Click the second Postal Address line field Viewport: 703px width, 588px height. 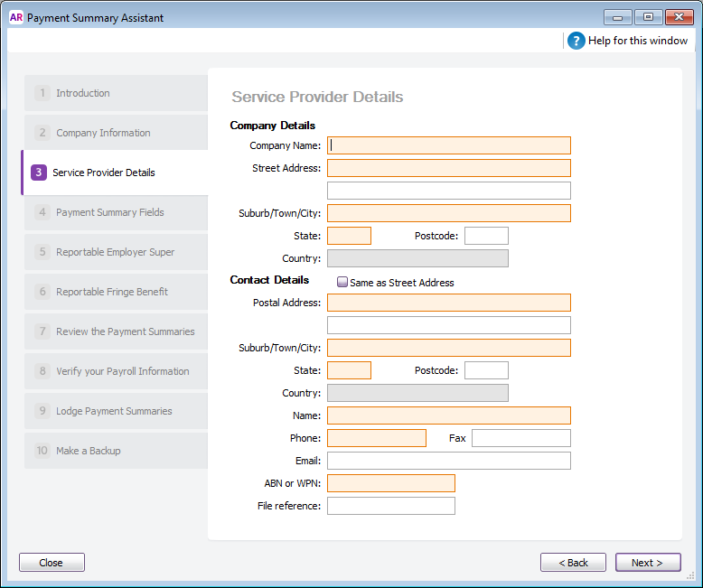point(449,325)
